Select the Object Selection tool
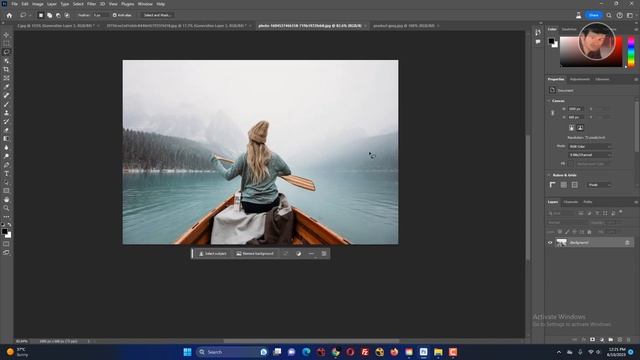640x360 pixels. [6, 61]
